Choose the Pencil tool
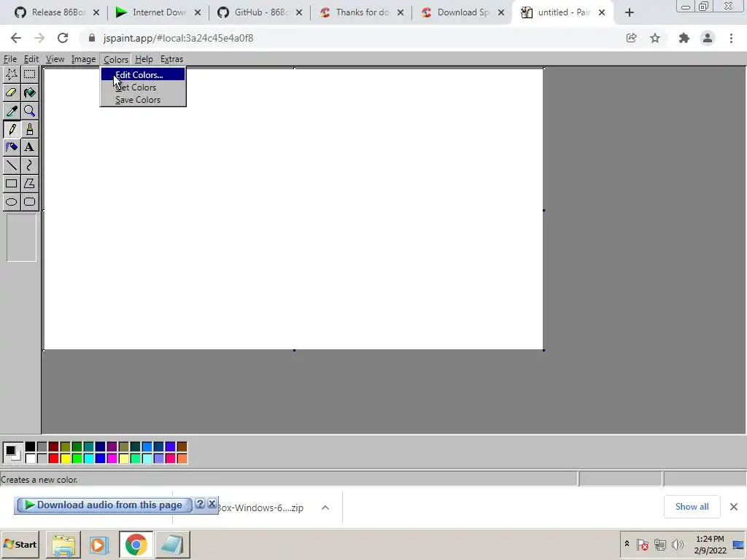This screenshot has height=560, width=747. click(x=12, y=129)
